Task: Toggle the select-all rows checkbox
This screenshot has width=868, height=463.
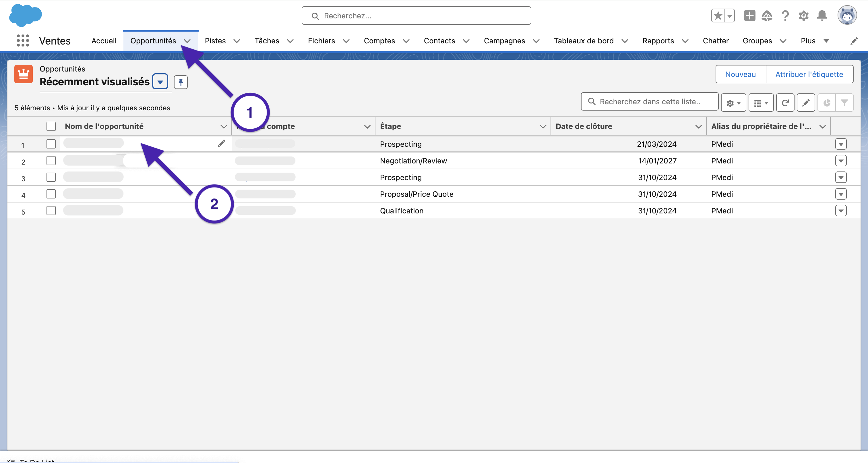Action: tap(51, 126)
